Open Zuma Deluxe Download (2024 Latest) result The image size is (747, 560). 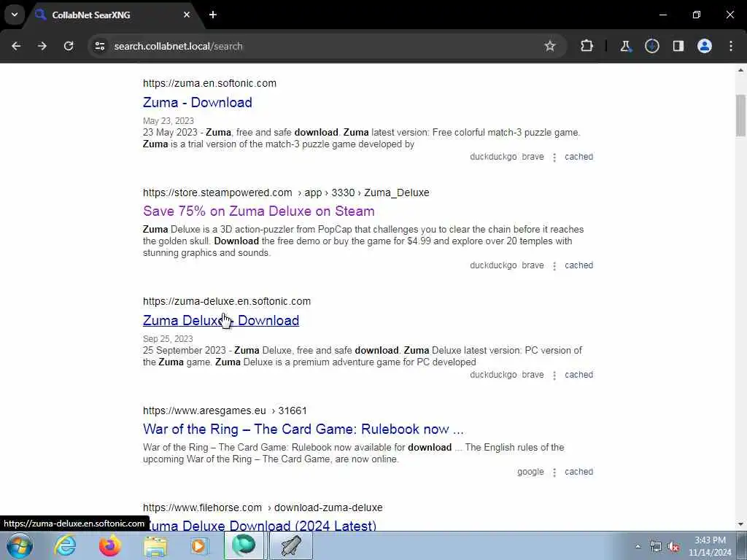(260, 525)
